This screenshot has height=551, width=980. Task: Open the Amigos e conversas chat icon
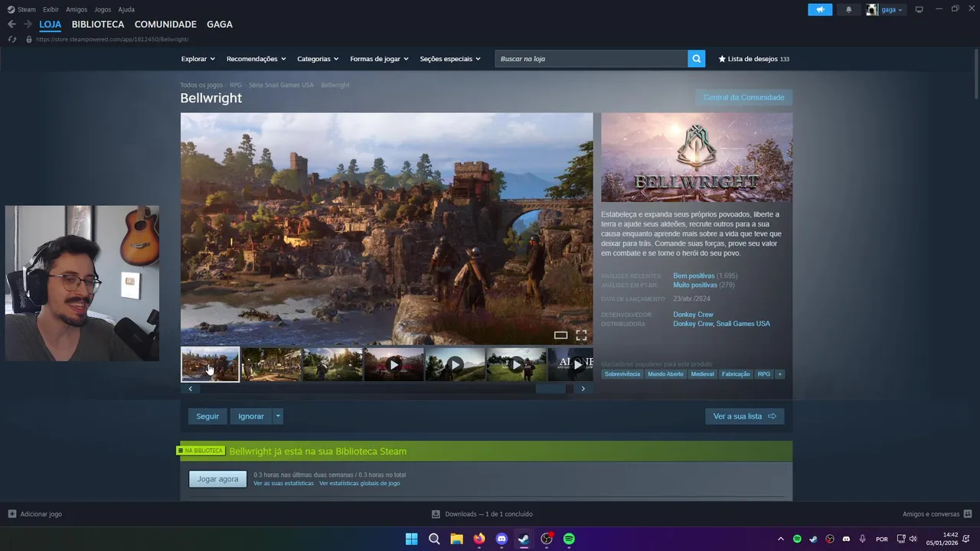[x=968, y=514]
